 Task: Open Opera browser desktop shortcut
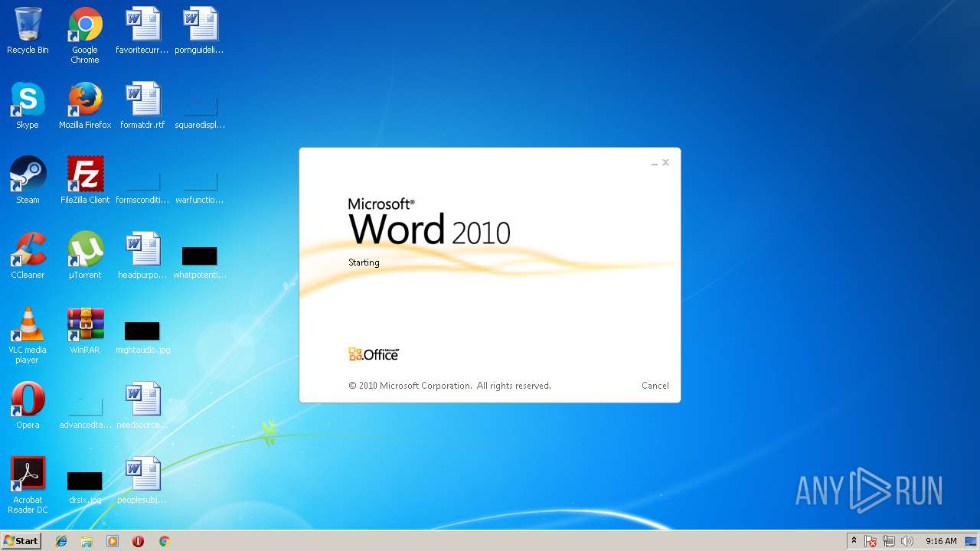click(x=28, y=406)
